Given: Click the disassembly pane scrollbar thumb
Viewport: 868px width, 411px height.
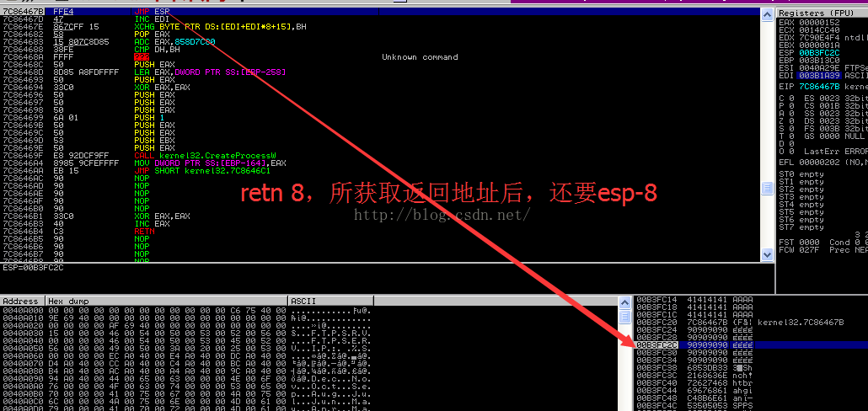Looking at the screenshot, I should click(x=767, y=188).
